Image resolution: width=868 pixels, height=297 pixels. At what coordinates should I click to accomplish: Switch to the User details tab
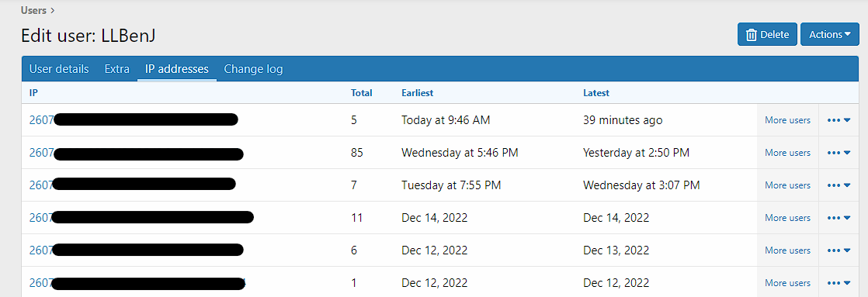click(59, 69)
